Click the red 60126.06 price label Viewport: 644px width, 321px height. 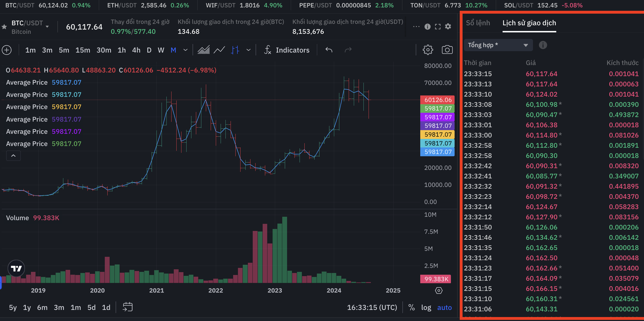[x=438, y=100]
